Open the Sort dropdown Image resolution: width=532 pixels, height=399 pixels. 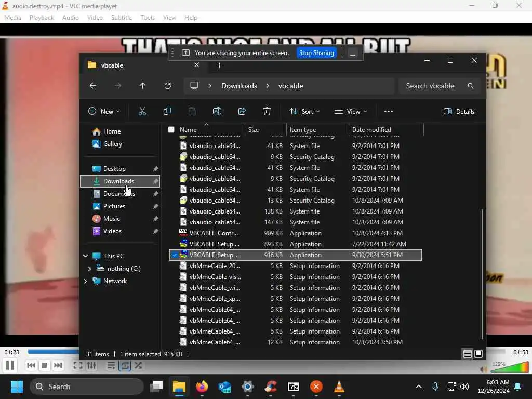tap(304, 111)
